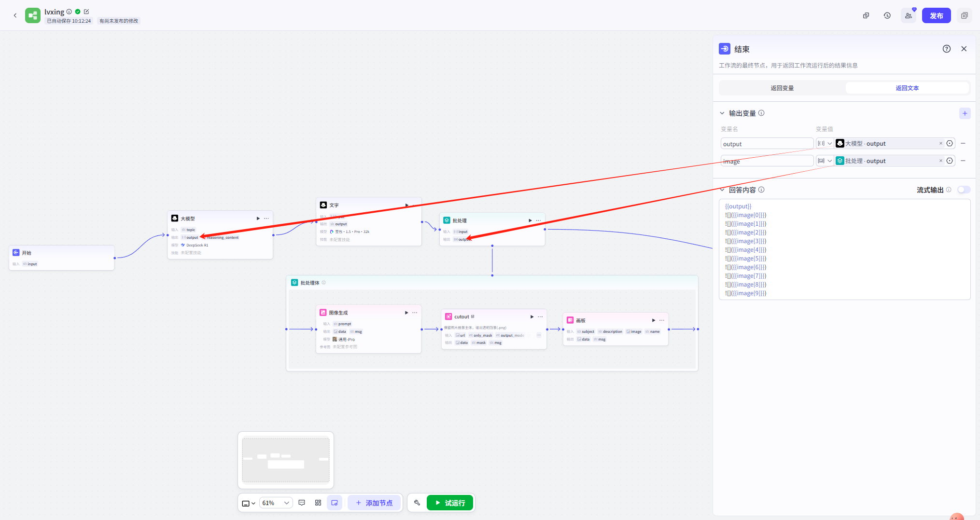Edit the lvxing workflow name with the pencil icon
The width and height of the screenshot is (980, 520).
86,12
